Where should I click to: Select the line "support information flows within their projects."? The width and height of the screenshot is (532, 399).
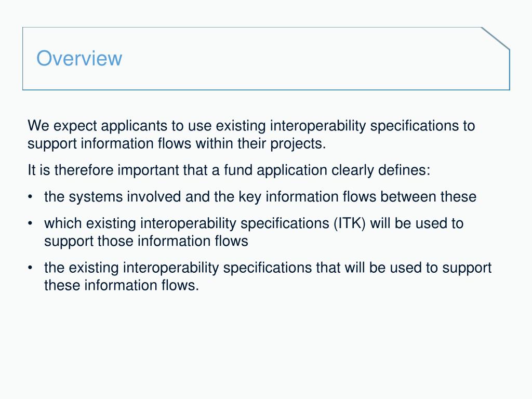pyautogui.click(x=177, y=144)
